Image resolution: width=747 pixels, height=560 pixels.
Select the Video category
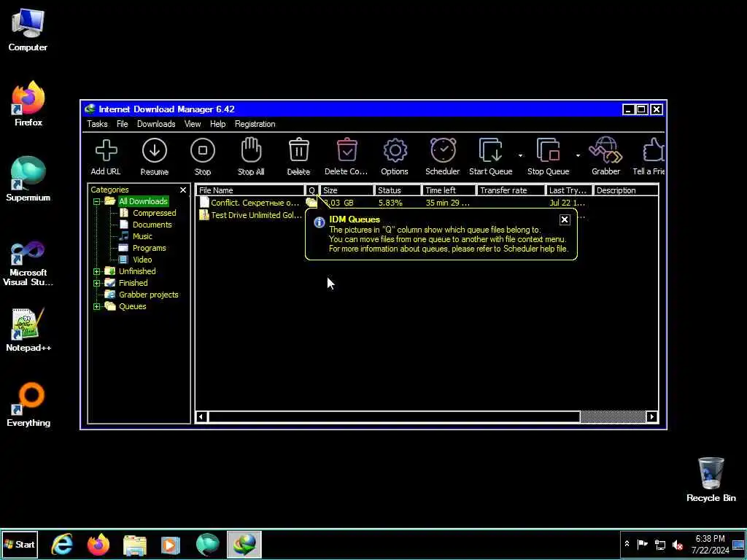point(142,260)
